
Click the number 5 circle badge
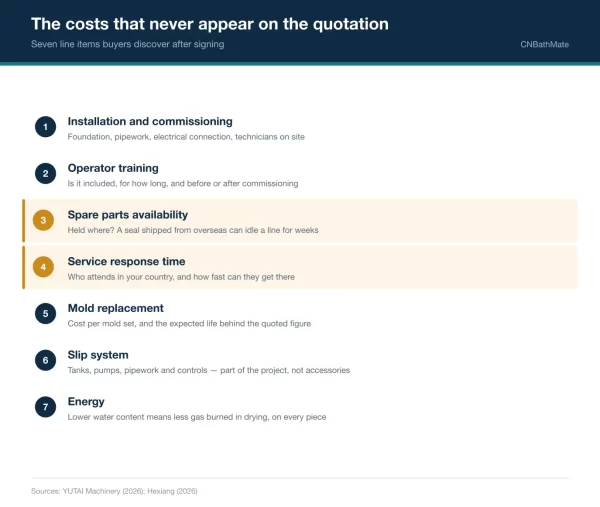(46, 313)
